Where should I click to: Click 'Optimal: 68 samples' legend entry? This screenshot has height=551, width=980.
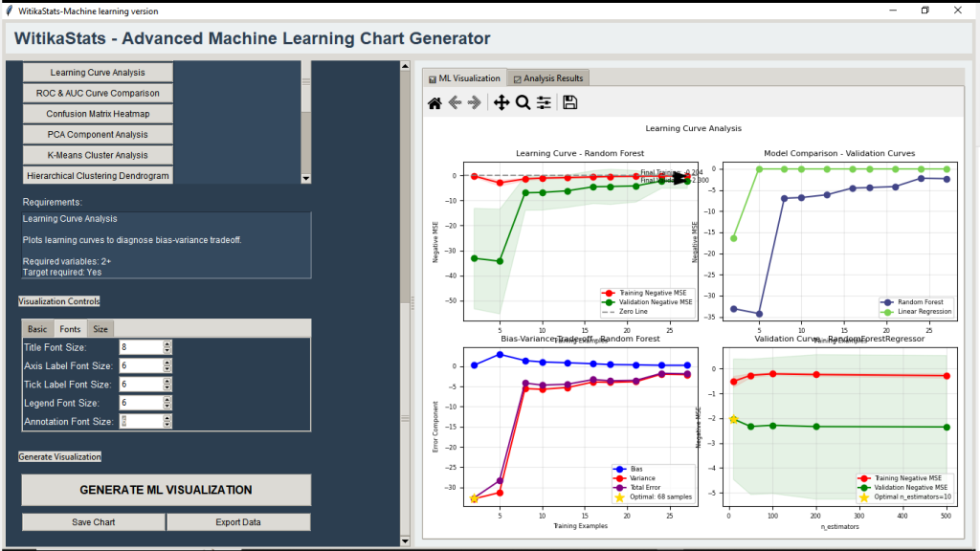655,497
